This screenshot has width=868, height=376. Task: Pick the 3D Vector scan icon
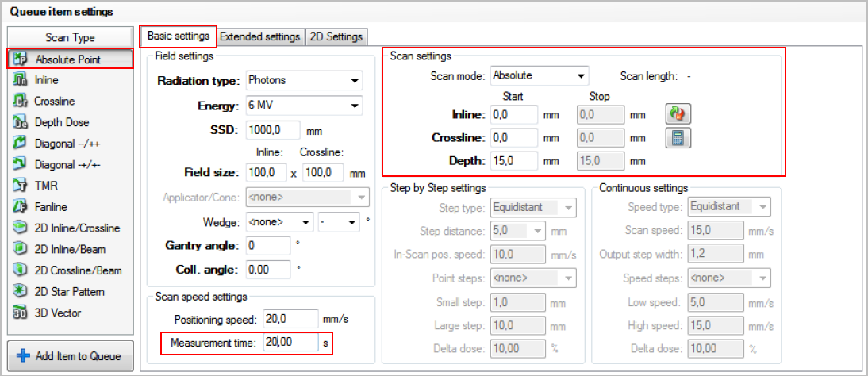pyautogui.click(x=21, y=313)
